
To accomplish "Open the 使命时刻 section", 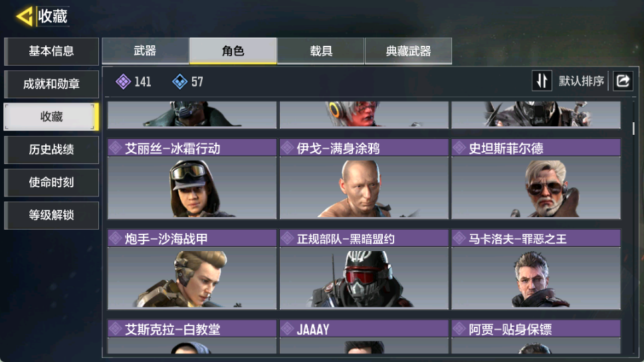I will (51, 183).
